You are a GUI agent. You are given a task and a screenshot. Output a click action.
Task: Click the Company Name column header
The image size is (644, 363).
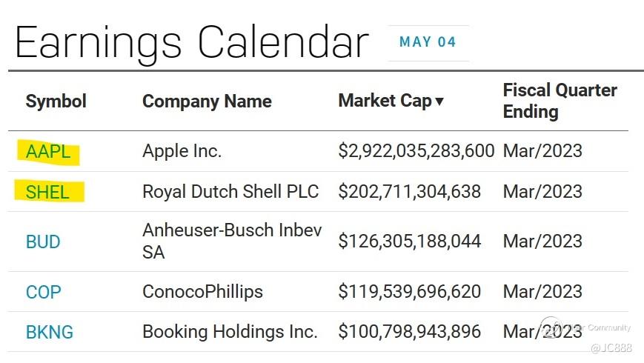coord(207,101)
